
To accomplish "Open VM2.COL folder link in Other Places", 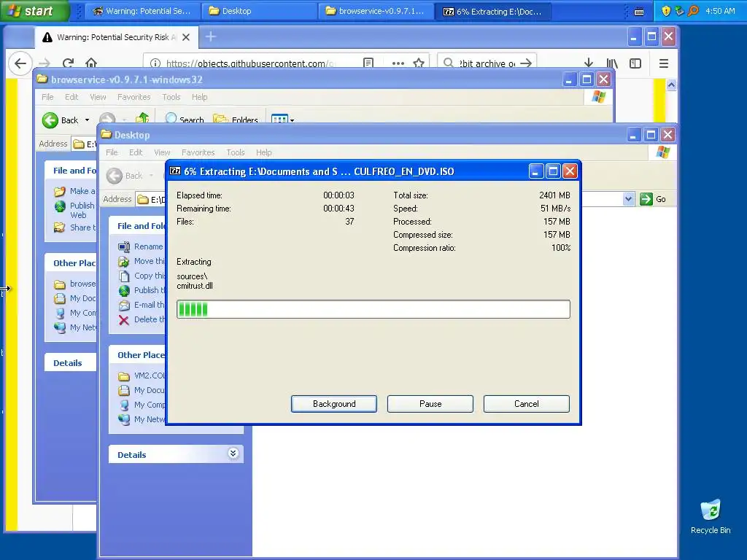I will coord(142,376).
